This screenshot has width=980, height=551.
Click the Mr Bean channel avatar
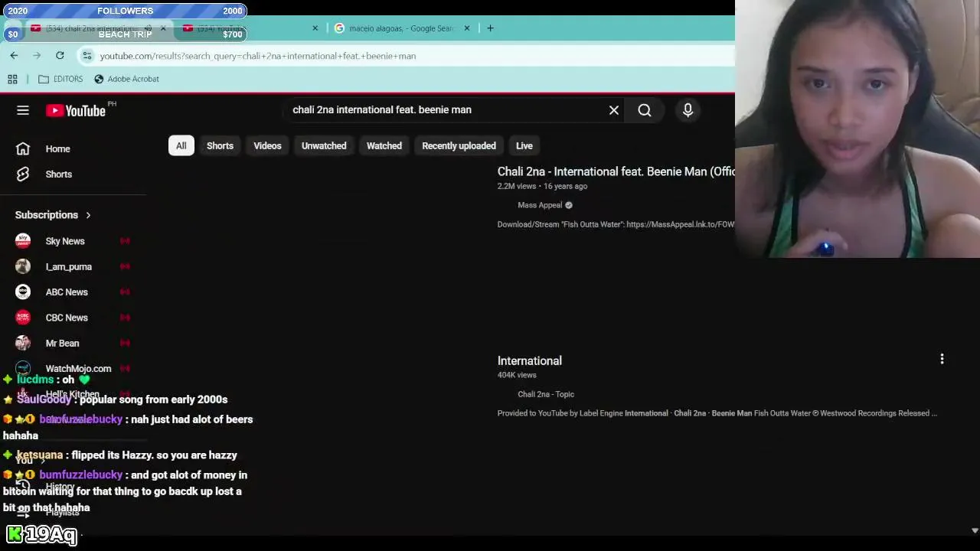(x=23, y=343)
